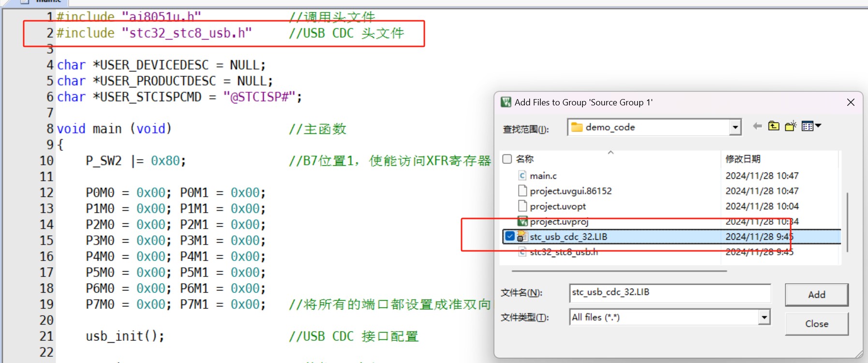Click the Close button in dialog
868x363 pixels.
(x=817, y=324)
